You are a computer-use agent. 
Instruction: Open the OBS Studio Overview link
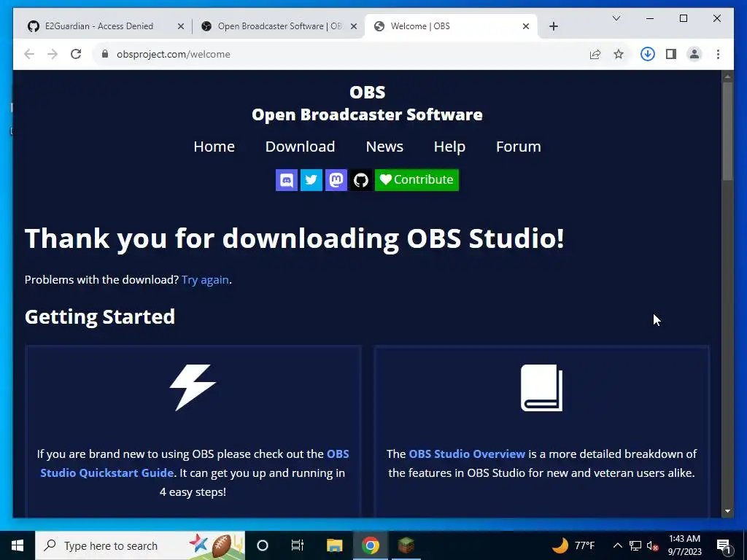(467, 454)
